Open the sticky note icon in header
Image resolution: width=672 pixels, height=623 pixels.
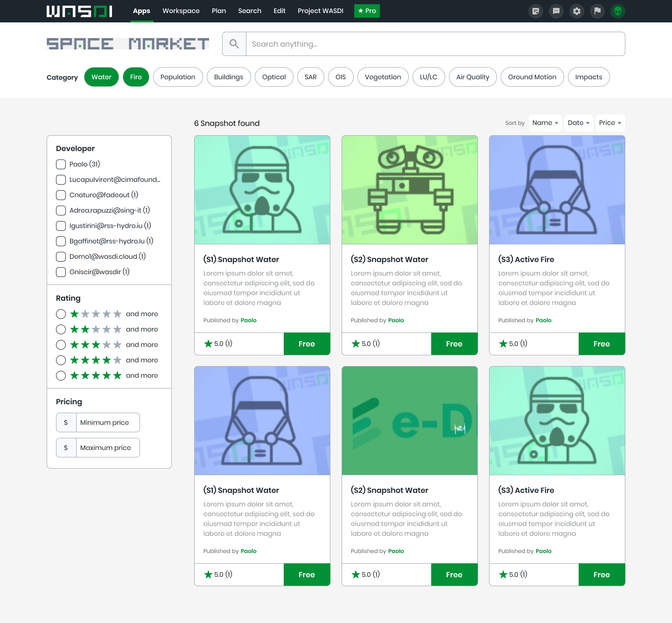coord(536,11)
